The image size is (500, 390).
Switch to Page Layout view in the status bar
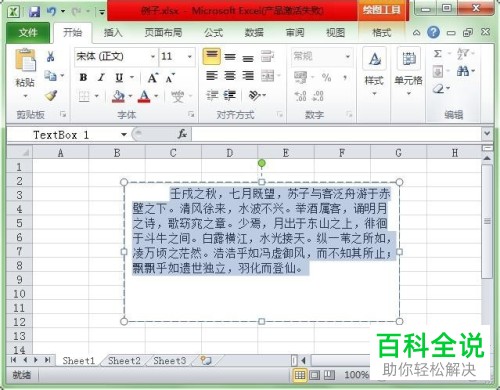[314, 375]
